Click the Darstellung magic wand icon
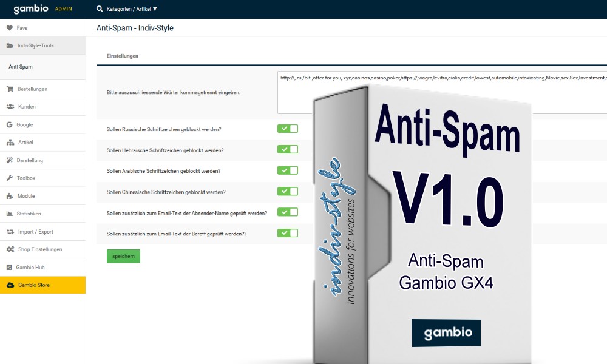 tap(10, 160)
